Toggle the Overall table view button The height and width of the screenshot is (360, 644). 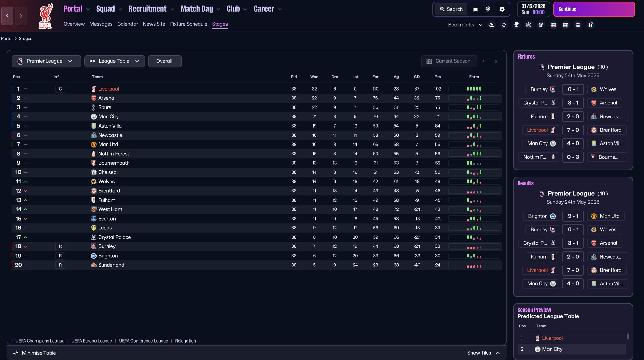[165, 61]
